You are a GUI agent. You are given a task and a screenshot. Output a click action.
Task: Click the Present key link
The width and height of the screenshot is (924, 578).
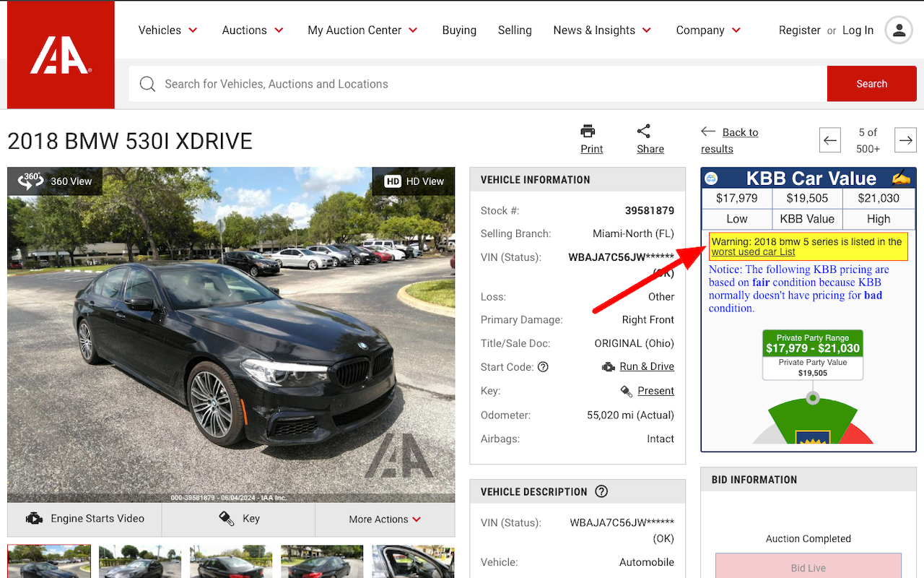(655, 391)
